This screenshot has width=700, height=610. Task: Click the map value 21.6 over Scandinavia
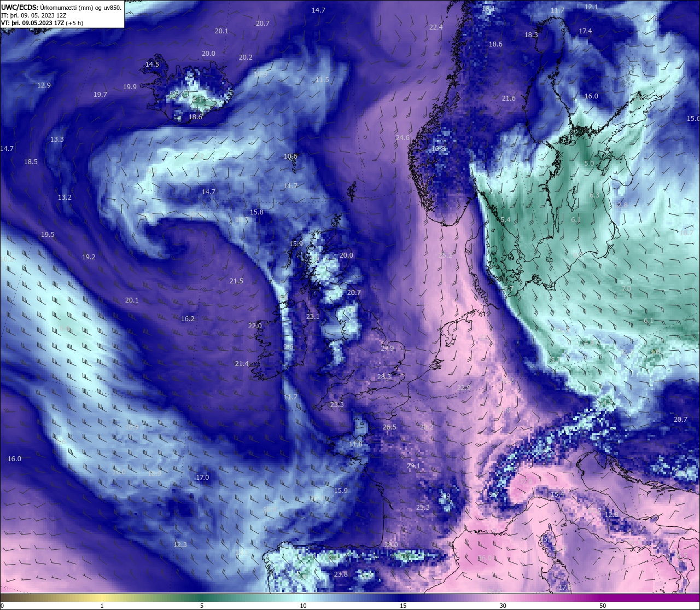point(509,98)
